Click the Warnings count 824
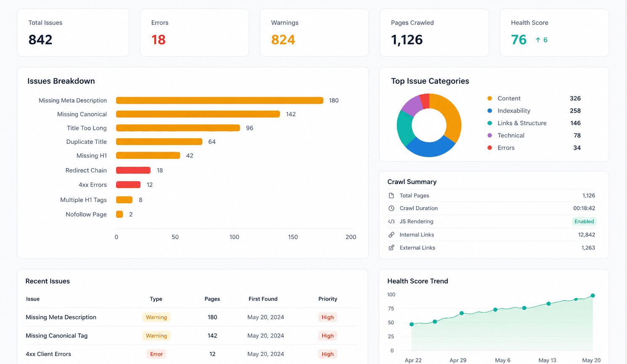Image resolution: width=627 pixels, height=364 pixels. [283, 40]
